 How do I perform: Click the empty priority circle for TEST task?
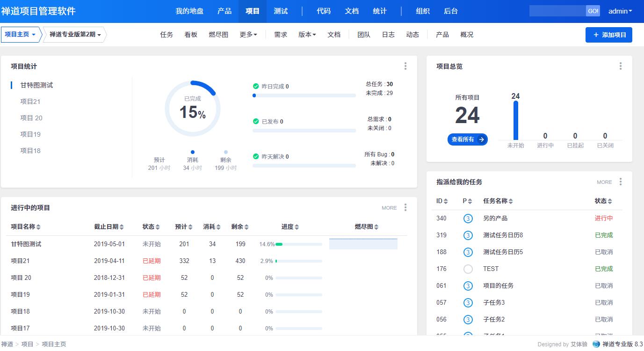click(468, 269)
